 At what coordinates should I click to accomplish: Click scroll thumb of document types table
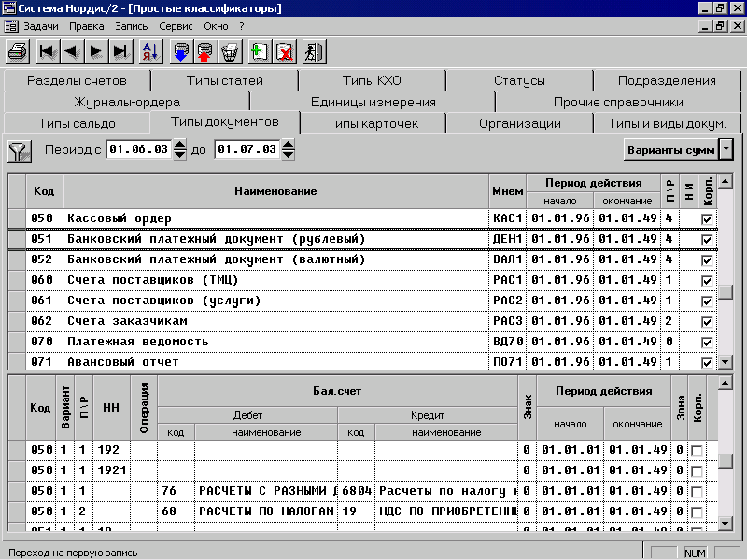[x=726, y=291]
